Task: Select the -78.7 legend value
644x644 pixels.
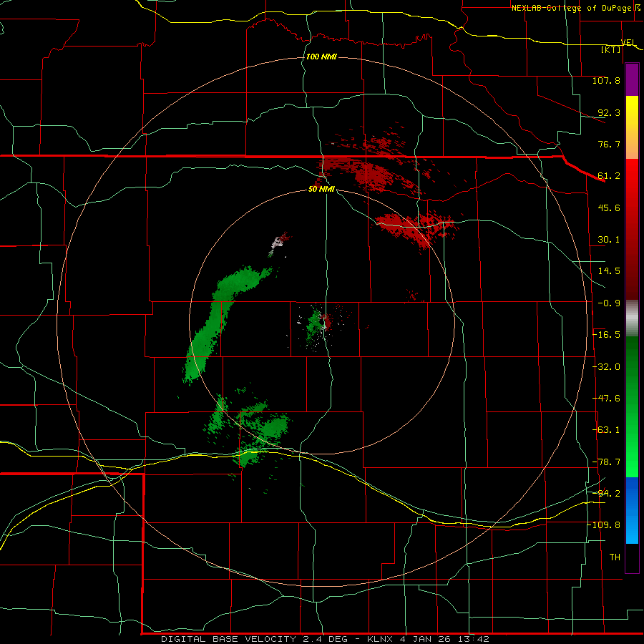Action: [606, 462]
